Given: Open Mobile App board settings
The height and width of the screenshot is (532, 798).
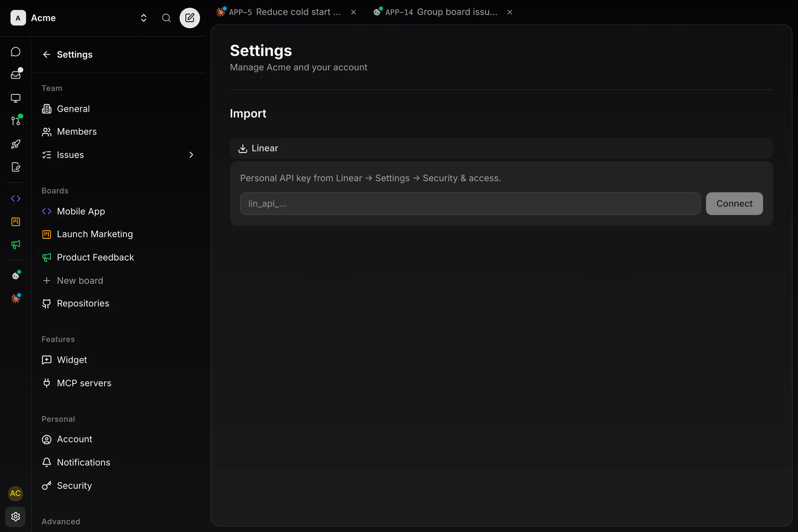Looking at the screenshot, I should pyautogui.click(x=118, y=211).
